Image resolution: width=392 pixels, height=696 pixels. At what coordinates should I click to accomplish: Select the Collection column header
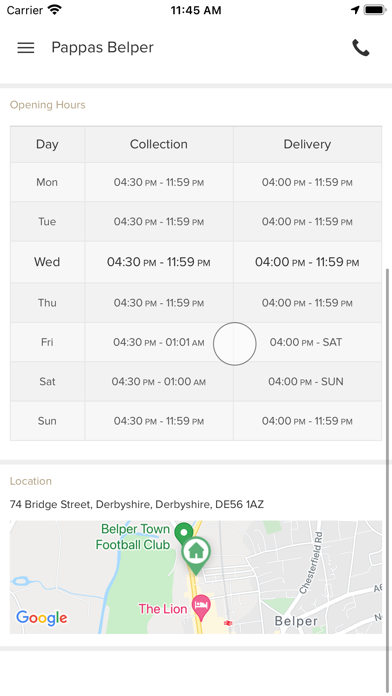(x=159, y=144)
